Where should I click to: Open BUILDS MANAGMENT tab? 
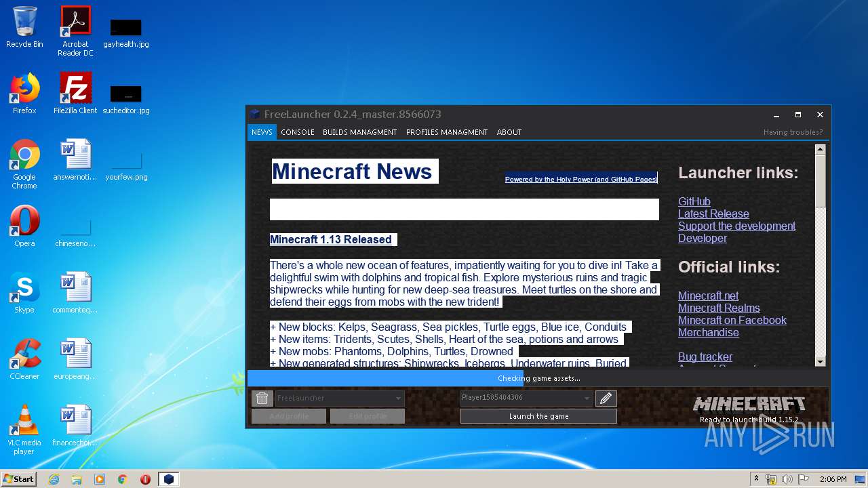[360, 132]
